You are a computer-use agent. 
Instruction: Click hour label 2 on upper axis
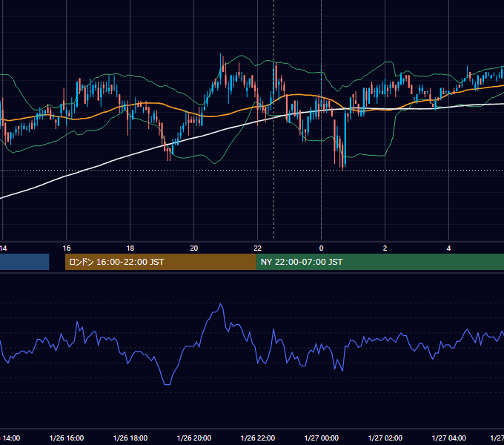(385, 248)
